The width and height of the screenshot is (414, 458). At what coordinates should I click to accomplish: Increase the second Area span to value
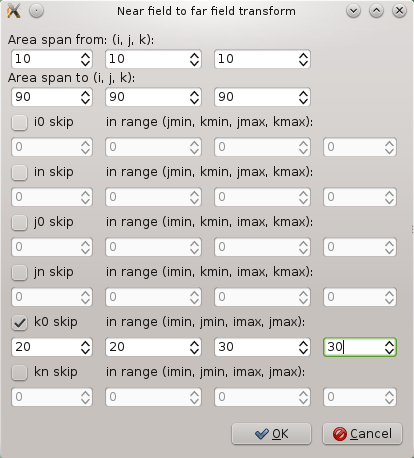[195, 93]
